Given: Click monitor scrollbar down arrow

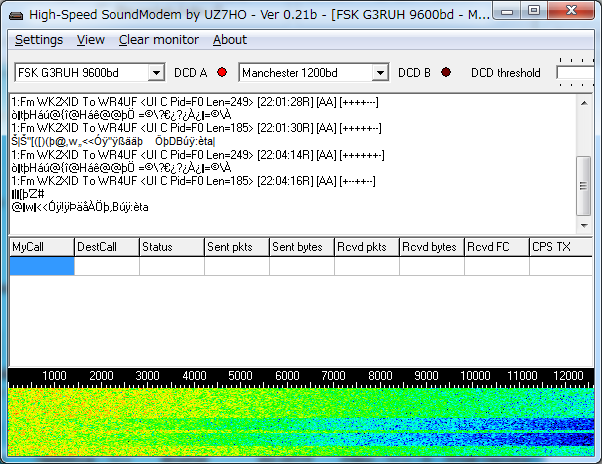Looking at the screenshot, I should tap(584, 226).
